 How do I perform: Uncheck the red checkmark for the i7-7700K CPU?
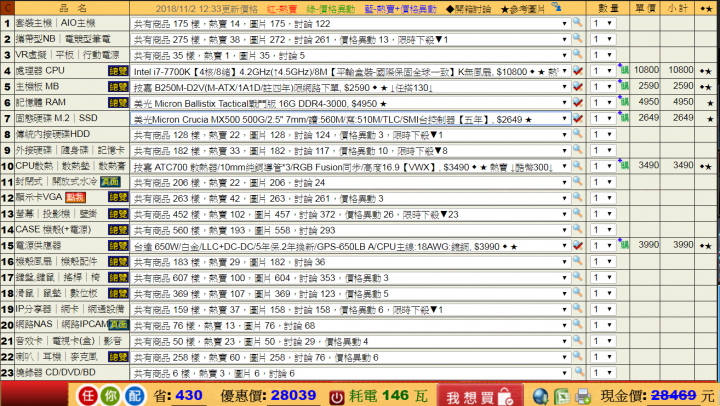[578, 71]
